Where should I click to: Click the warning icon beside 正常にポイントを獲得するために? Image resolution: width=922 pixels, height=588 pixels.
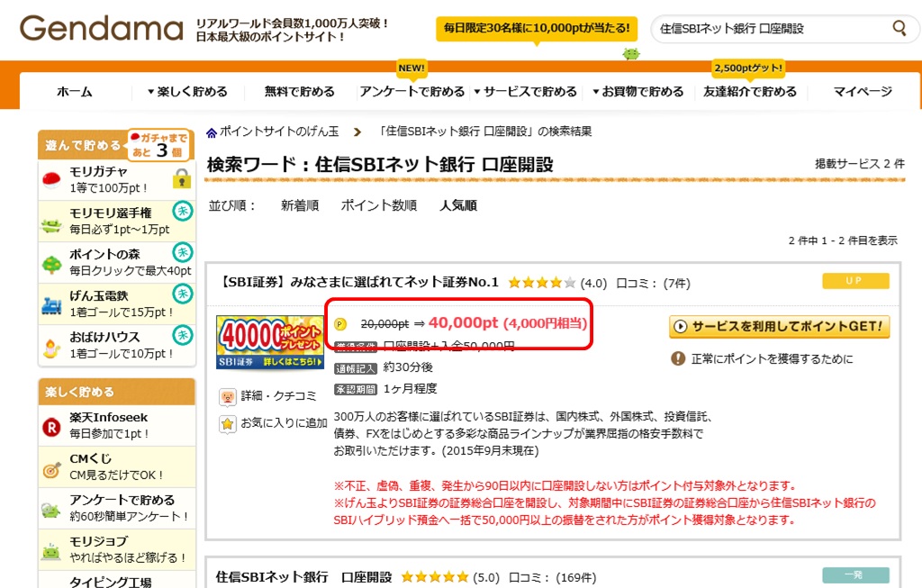pyautogui.click(x=678, y=358)
